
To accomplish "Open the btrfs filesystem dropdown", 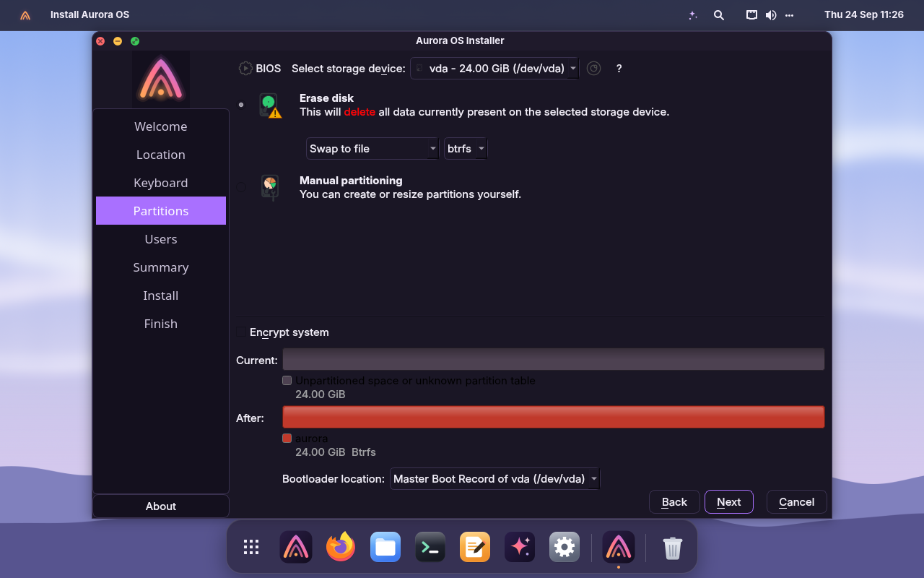I will click(466, 149).
